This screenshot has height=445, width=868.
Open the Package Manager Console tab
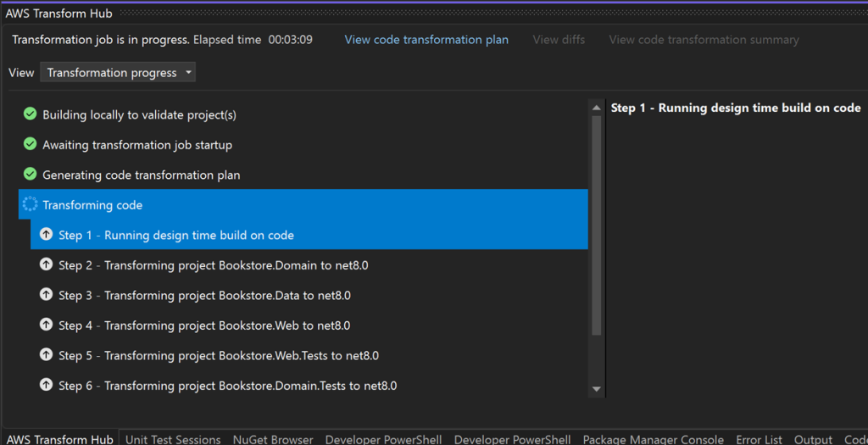click(x=654, y=439)
